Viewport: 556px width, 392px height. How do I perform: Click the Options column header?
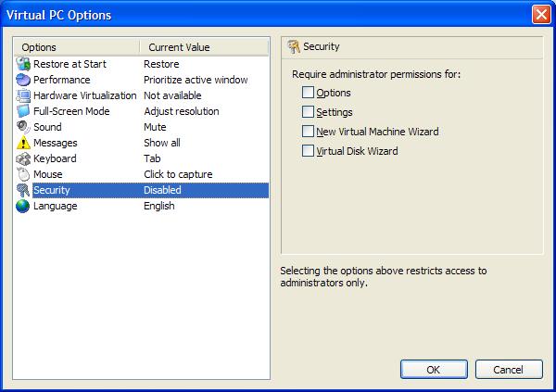click(77, 47)
